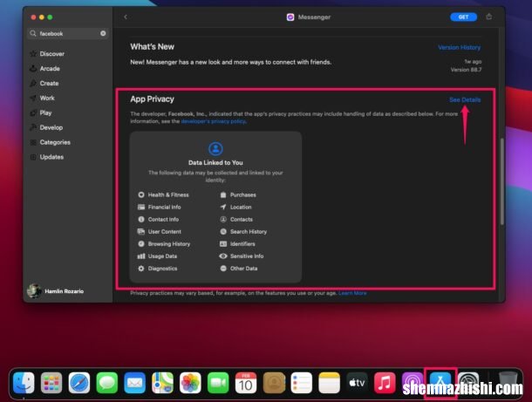This screenshot has height=402, width=532.
Task: Click the Contact Info icon
Action: click(x=141, y=219)
